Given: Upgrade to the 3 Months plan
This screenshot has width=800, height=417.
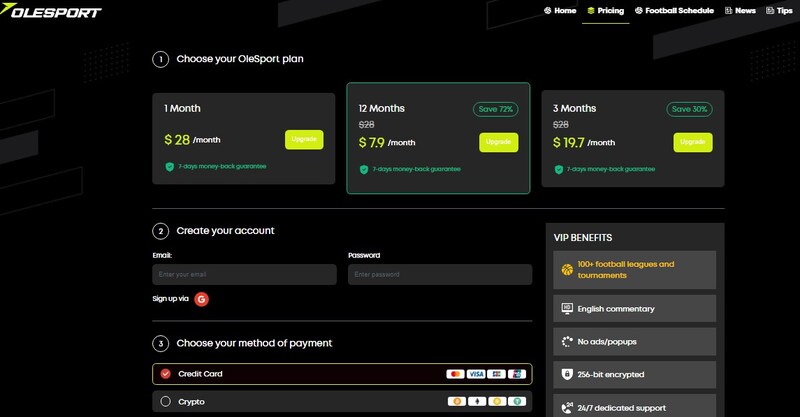Looking at the screenshot, I should 692,142.
